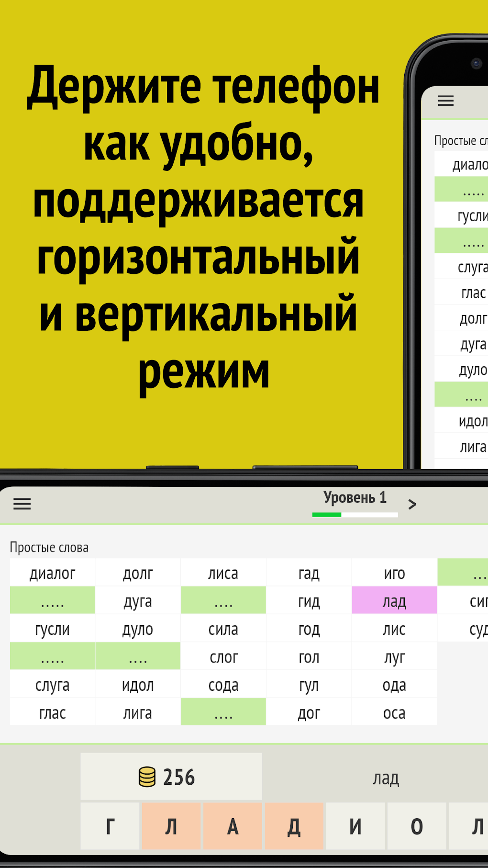The image size is (488, 868).
Task: Reveal the hidden green cell below гусли
Action: (x=53, y=656)
